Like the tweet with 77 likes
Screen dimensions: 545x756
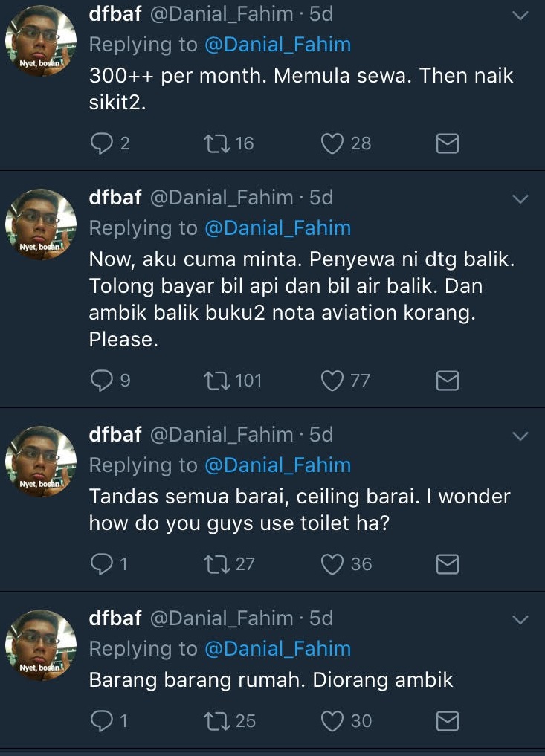(x=332, y=381)
